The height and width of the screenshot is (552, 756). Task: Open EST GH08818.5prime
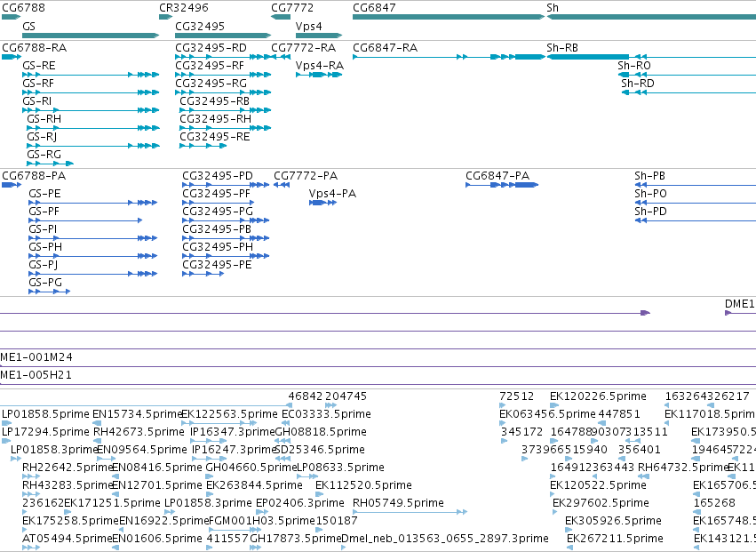tap(321, 432)
